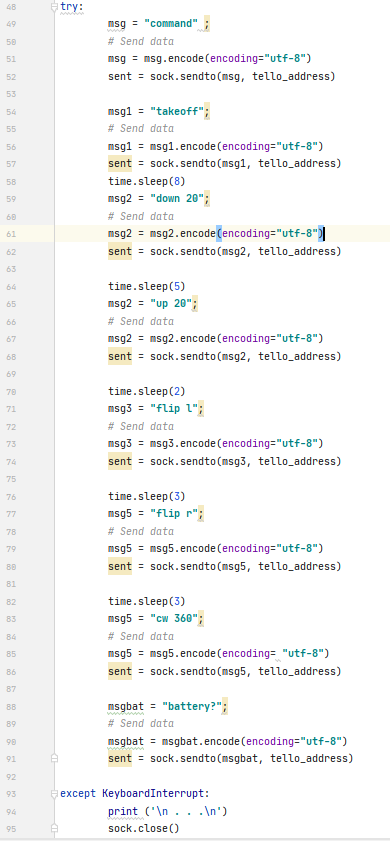Place cursor in the "up 20" string
The width and height of the screenshot is (390, 841).
171,304
